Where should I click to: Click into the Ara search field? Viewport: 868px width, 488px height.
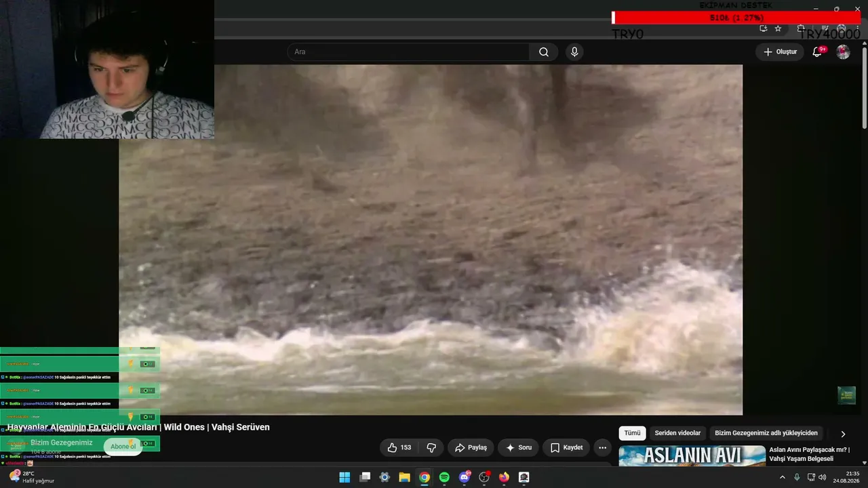[x=408, y=52]
